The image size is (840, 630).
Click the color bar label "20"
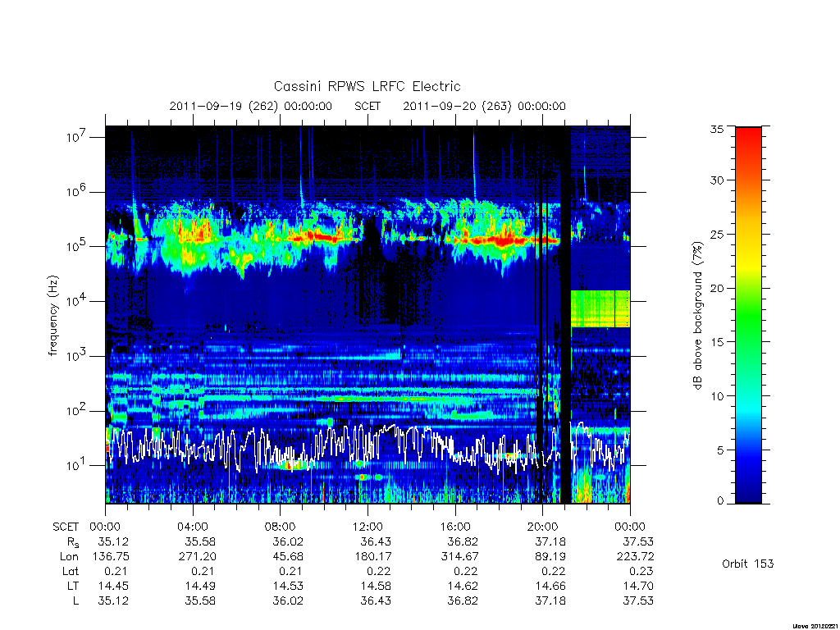pyautogui.click(x=717, y=288)
